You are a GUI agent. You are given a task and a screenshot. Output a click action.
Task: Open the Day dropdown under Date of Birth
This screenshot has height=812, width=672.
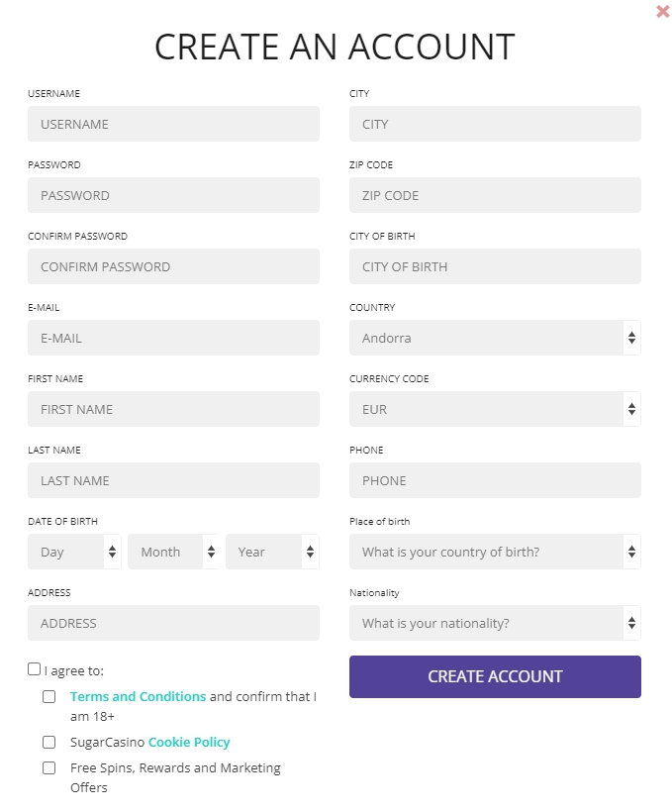(x=74, y=552)
